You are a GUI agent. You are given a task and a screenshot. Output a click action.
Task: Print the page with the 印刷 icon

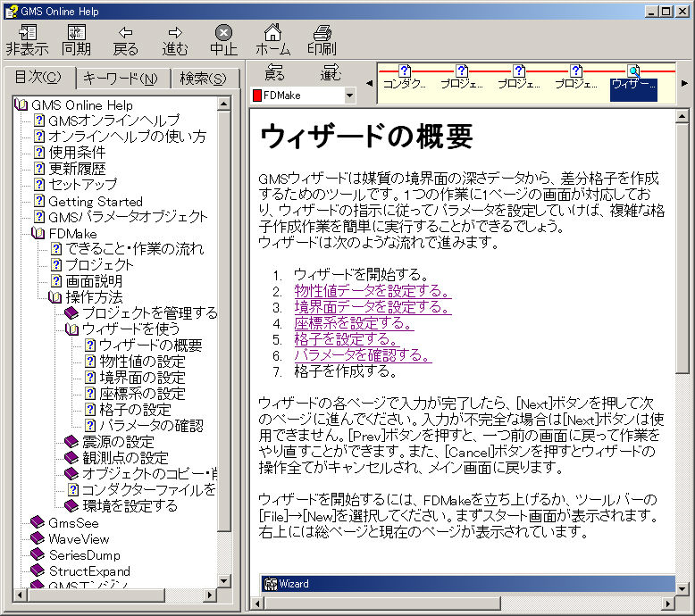pyautogui.click(x=322, y=40)
